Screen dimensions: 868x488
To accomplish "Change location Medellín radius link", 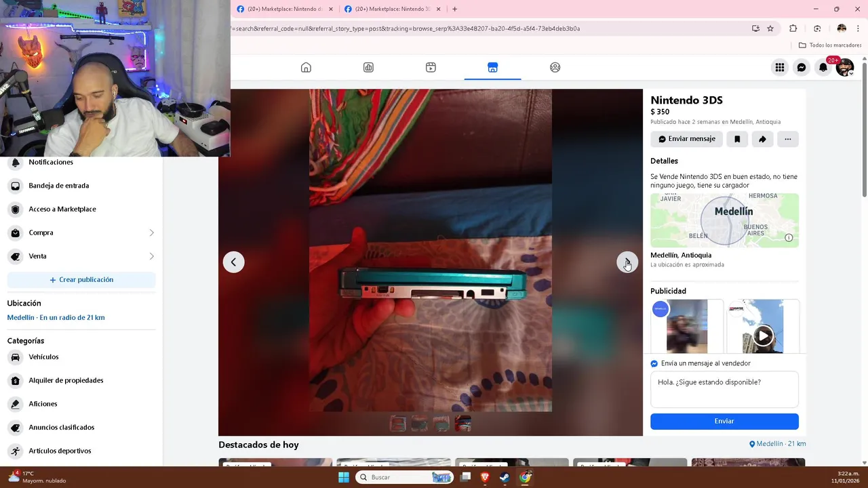I will click(56, 318).
